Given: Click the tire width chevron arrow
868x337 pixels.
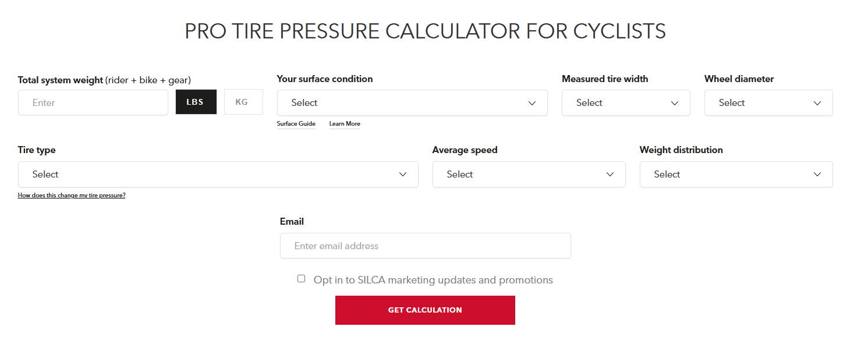Looking at the screenshot, I should pyautogui.click(x=675, y=103).
